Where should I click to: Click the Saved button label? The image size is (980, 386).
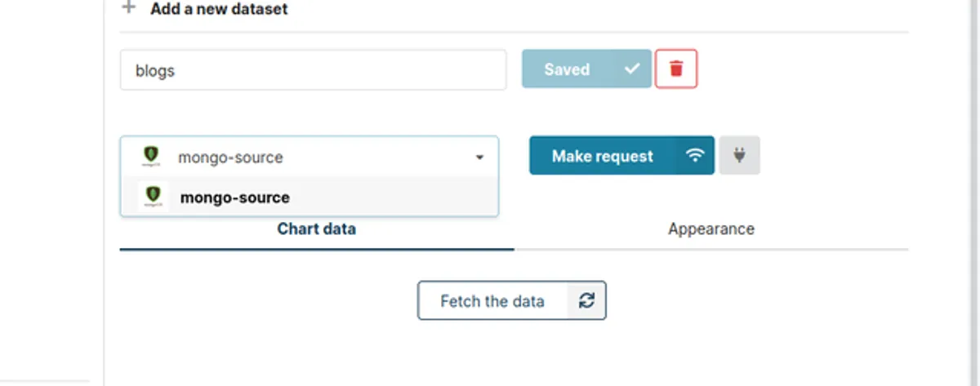pyautogui.click(x=567, y=69)
